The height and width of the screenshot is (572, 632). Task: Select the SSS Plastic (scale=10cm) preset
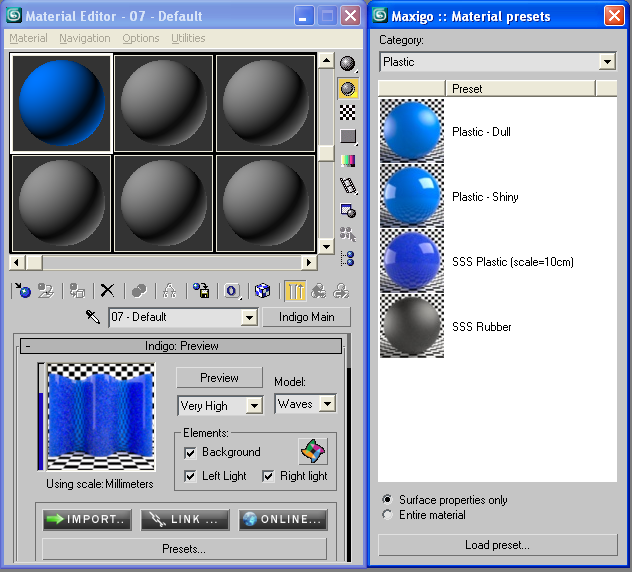coord(497,261)
